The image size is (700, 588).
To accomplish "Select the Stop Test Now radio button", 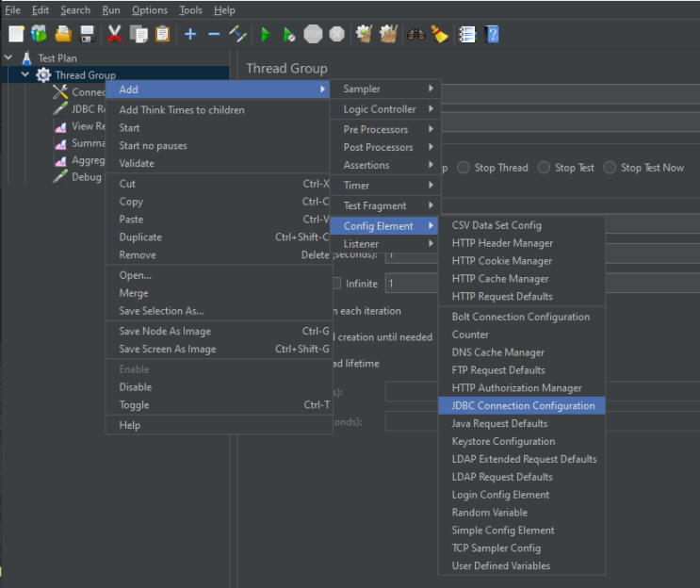I will [610, 168].
